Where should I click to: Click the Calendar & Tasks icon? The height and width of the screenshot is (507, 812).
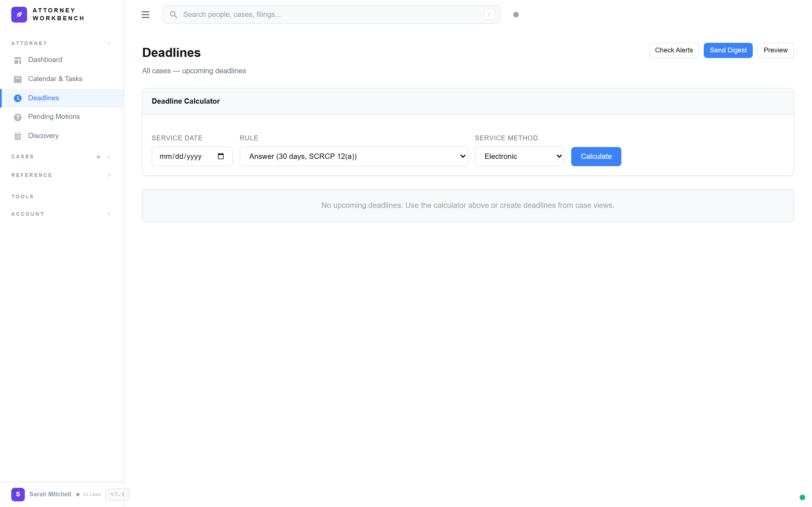pos(18,79)
